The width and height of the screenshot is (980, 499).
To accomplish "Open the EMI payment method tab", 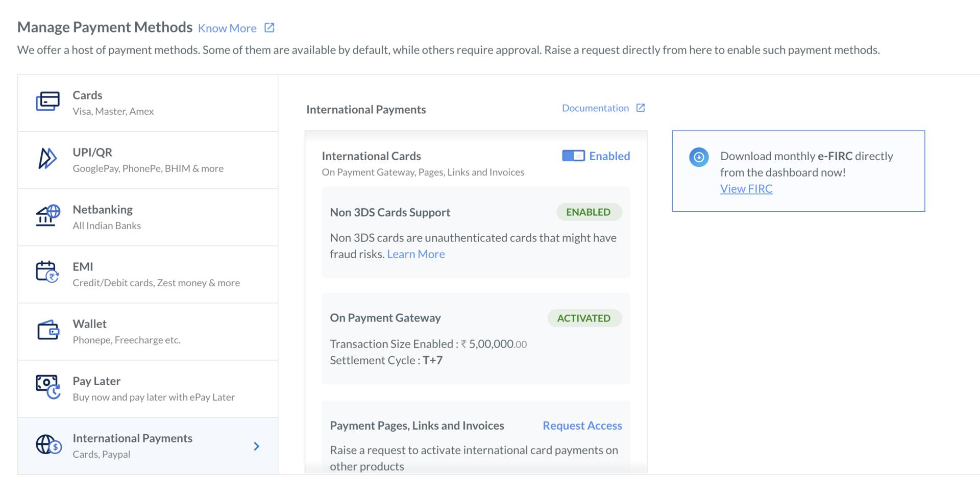I will [148, 275].
